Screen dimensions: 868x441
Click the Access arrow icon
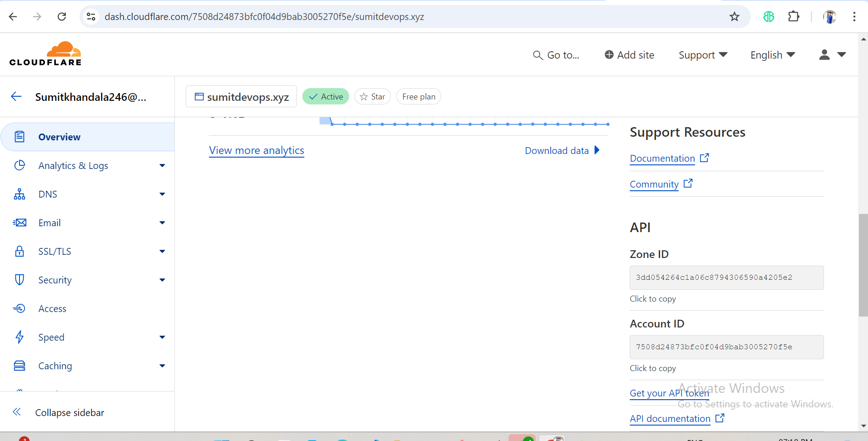click(x=20, y=308)
